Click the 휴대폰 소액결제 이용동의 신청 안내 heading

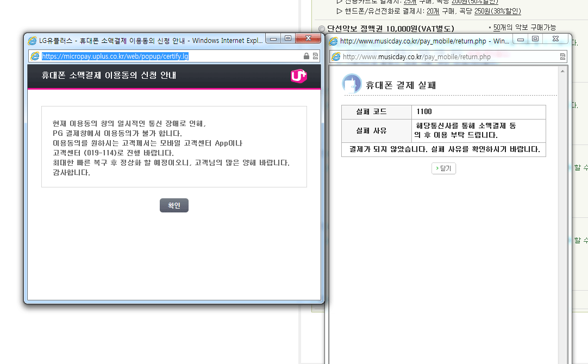(x=109, y=76)
